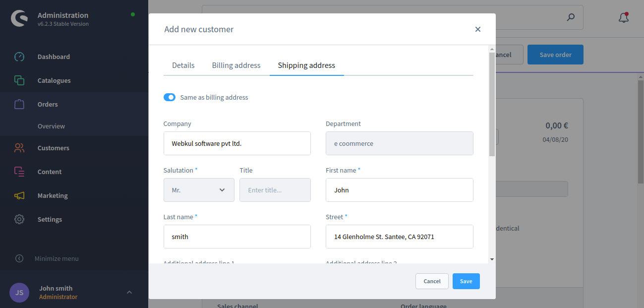
Task: Click the John smith user name
Action: pos(56,288)
